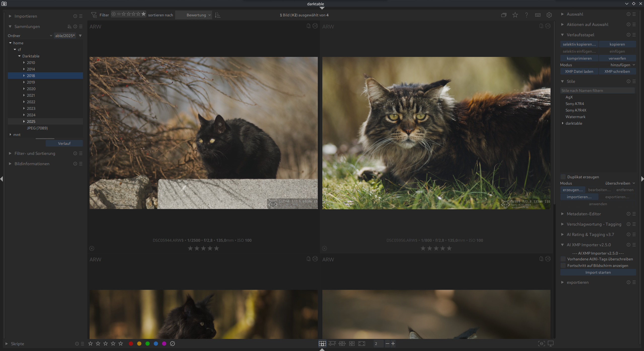Click the Import starten button

coord(598,272)
